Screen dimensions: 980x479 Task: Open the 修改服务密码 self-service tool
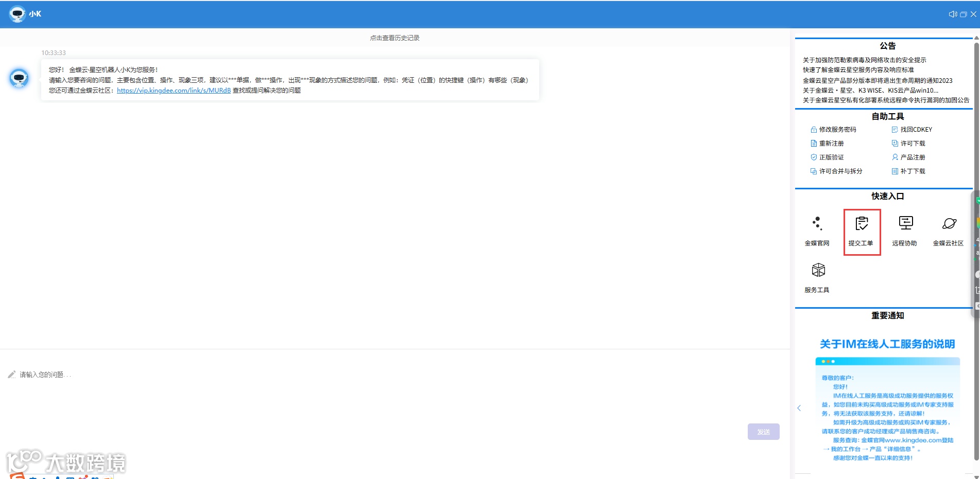[x=833, y=130]
